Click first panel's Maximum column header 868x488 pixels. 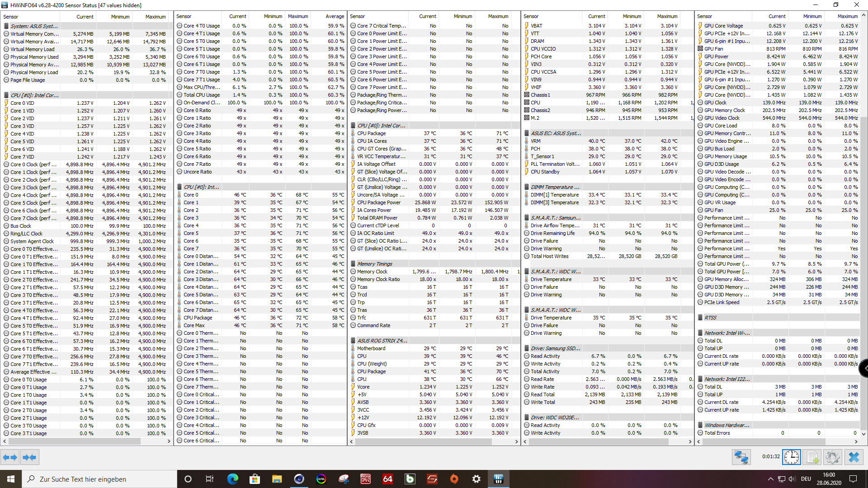click(150, 17)
